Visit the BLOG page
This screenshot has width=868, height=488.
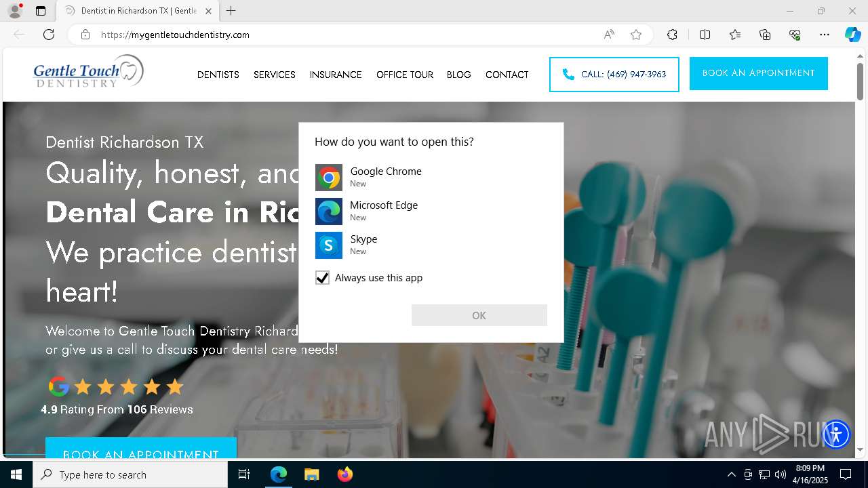(x=459, y=75)
